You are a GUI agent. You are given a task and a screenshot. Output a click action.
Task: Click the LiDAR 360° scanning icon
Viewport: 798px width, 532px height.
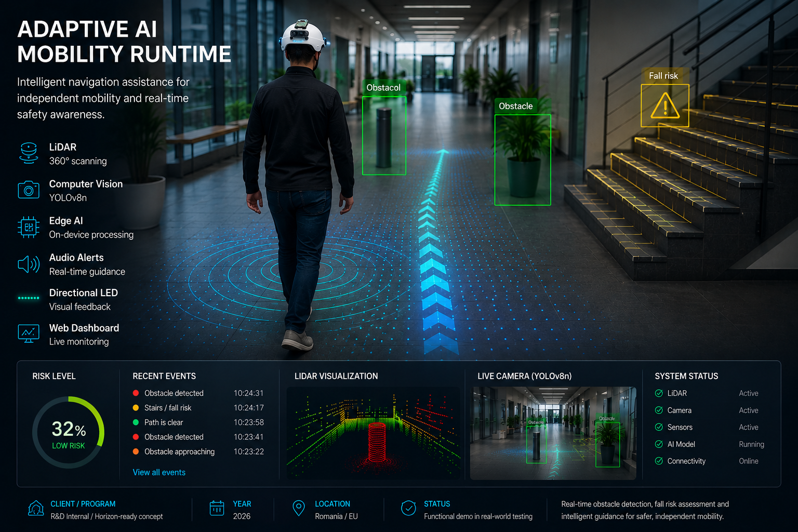click(x=29, y=153)
